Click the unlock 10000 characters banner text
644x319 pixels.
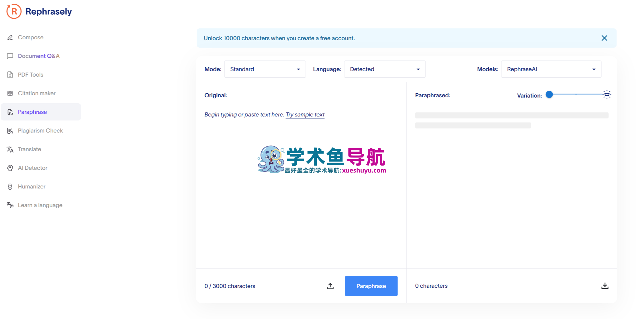point(279,38)
